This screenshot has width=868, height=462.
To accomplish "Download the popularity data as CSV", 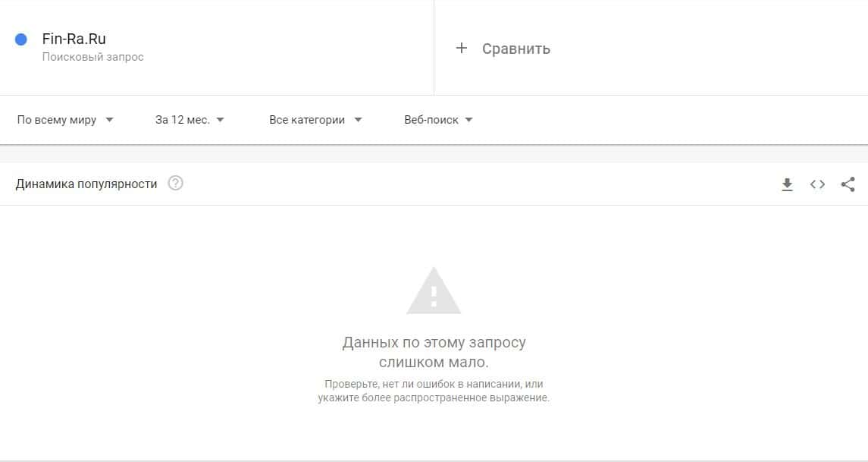I will click(787, 184).
